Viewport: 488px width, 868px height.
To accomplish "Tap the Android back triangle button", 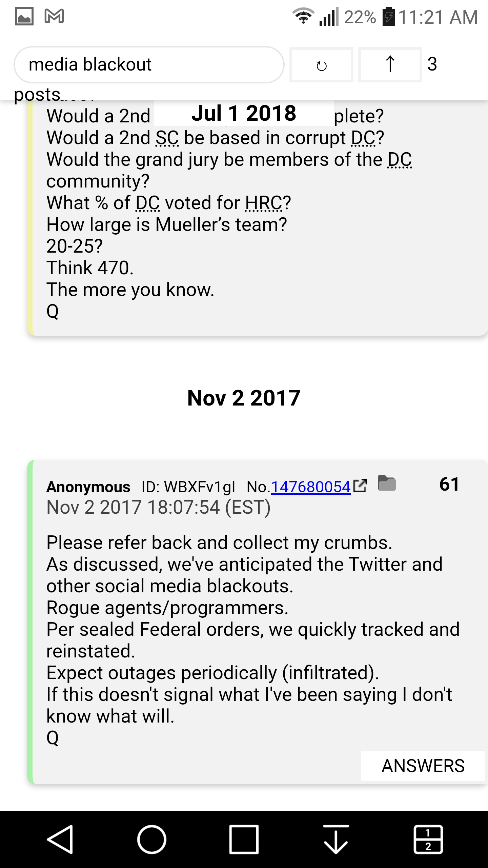I will tap(60, 839).
